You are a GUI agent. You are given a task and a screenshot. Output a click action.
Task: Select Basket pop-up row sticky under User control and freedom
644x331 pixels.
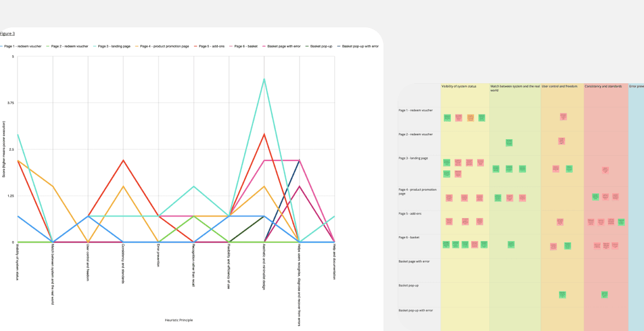click(562, 294)
